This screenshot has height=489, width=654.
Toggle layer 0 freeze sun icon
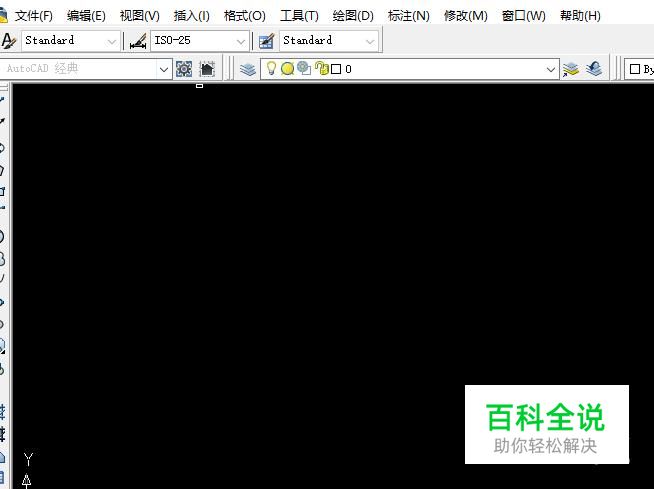(287, 68)
